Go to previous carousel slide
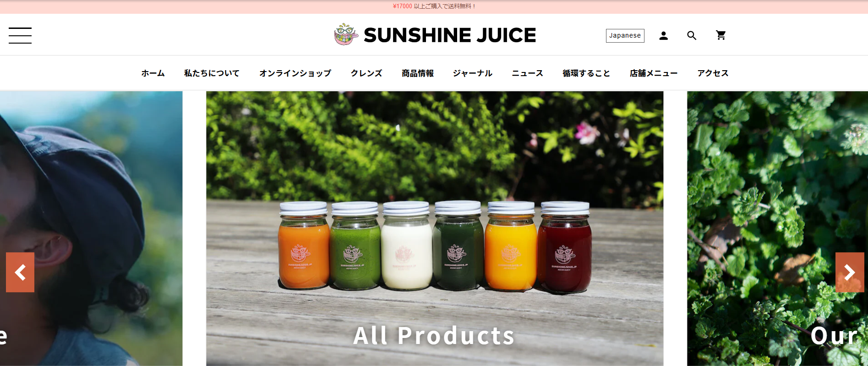868x366 pixels. (20, 272)
